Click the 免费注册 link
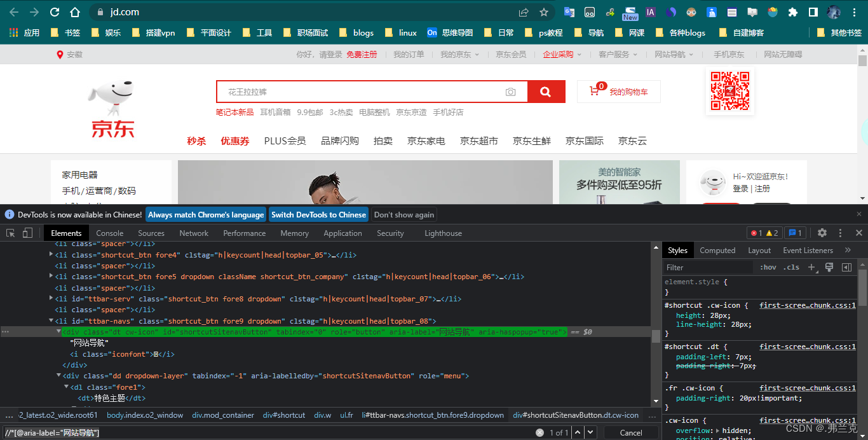Viewport: 868px width, 440px height. 362,54
